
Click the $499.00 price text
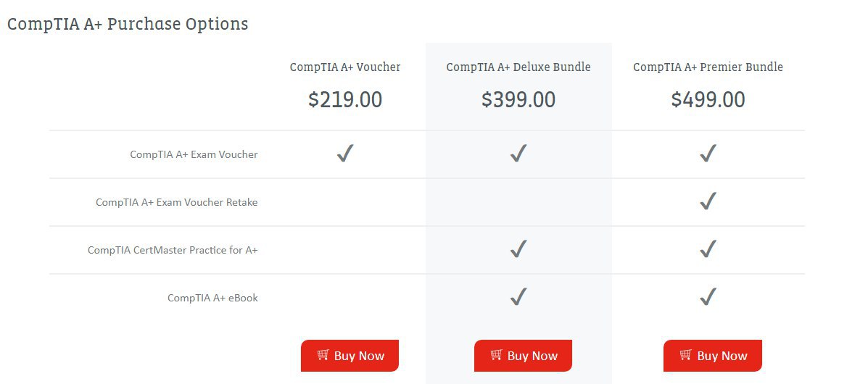[x=708, y=99]
